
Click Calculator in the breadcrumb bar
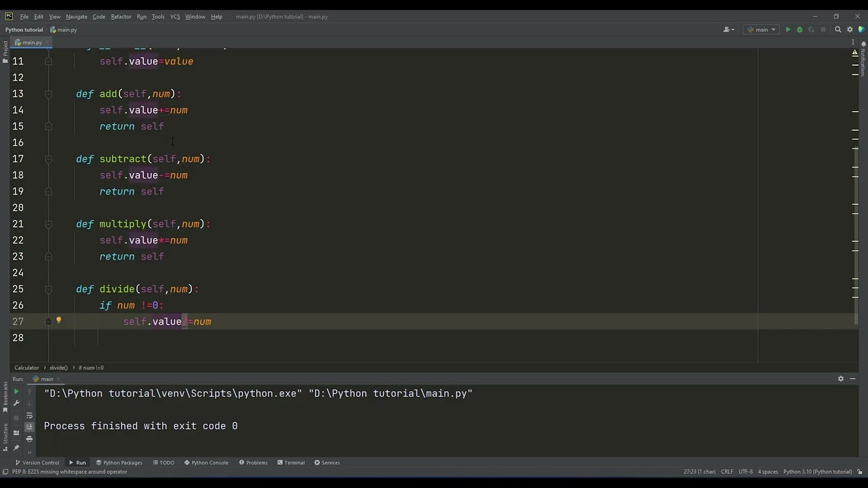click(27, 367)
